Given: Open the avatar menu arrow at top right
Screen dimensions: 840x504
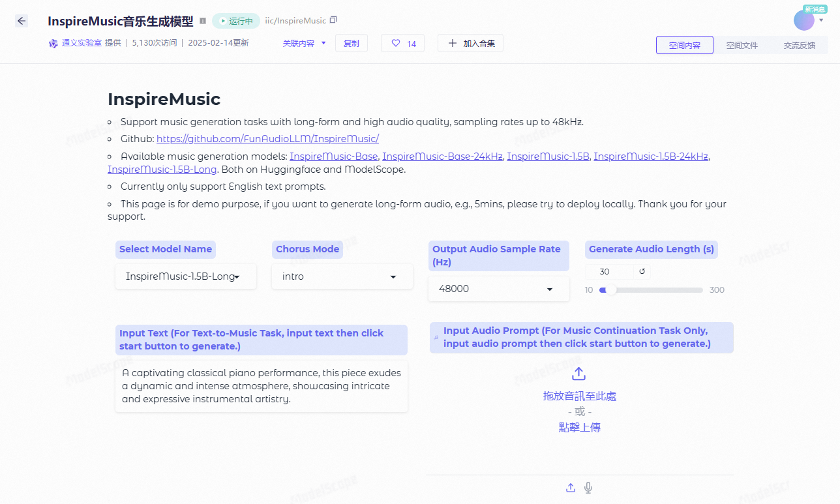Looking at the screenshot, I should (821, 20).
